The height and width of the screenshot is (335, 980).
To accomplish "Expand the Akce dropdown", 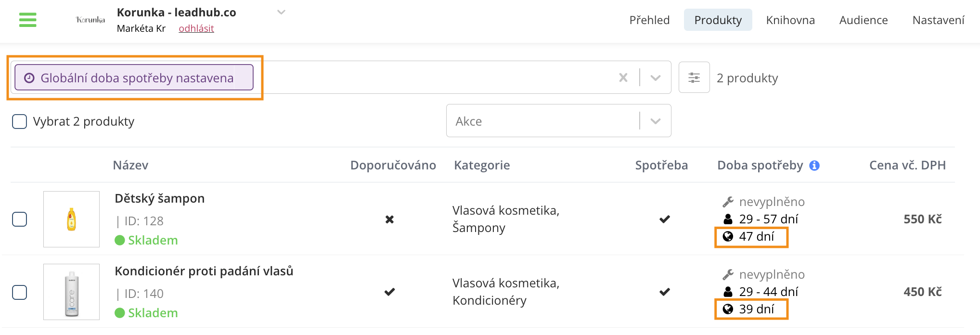I will [656, 121].
